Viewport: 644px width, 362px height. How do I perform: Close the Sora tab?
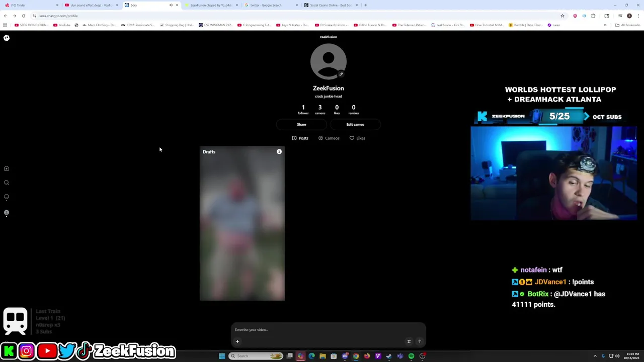pos(177,5)
